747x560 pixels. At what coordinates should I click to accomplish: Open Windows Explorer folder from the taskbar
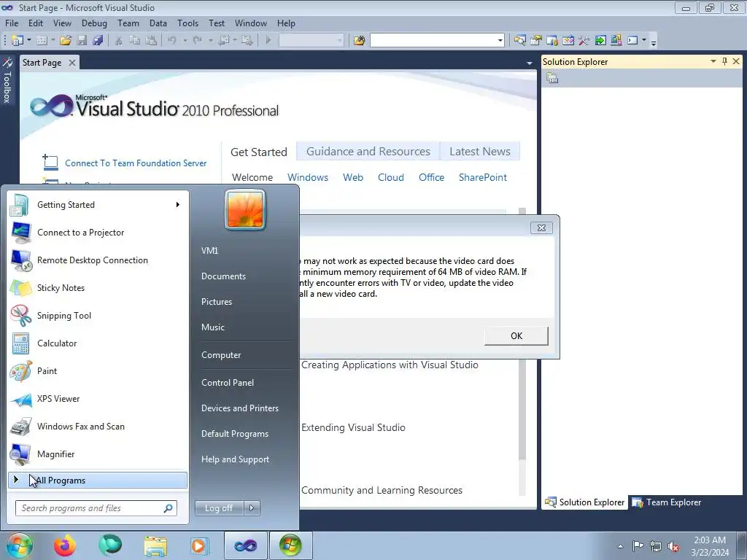click(155, 545)
